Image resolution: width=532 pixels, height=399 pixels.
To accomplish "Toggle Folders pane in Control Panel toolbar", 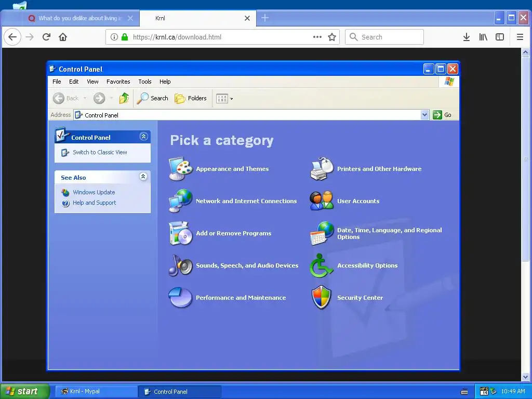I will click(x=190, y=98).
